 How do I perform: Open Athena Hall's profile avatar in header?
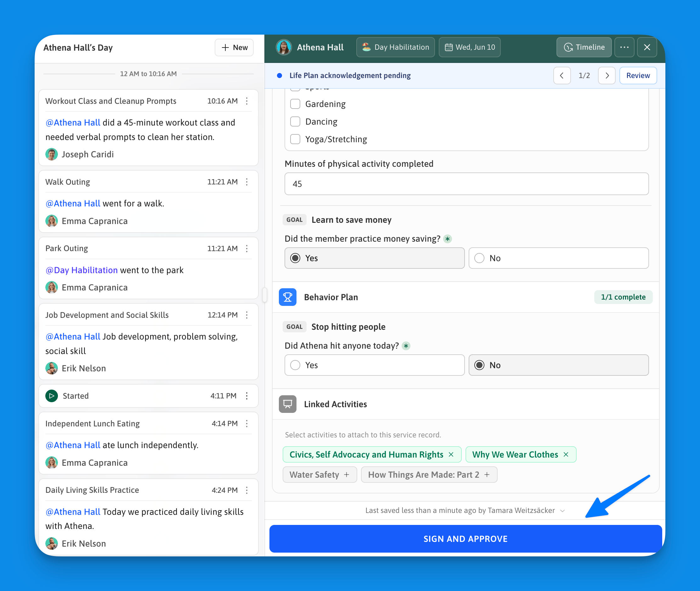point(284,47)
